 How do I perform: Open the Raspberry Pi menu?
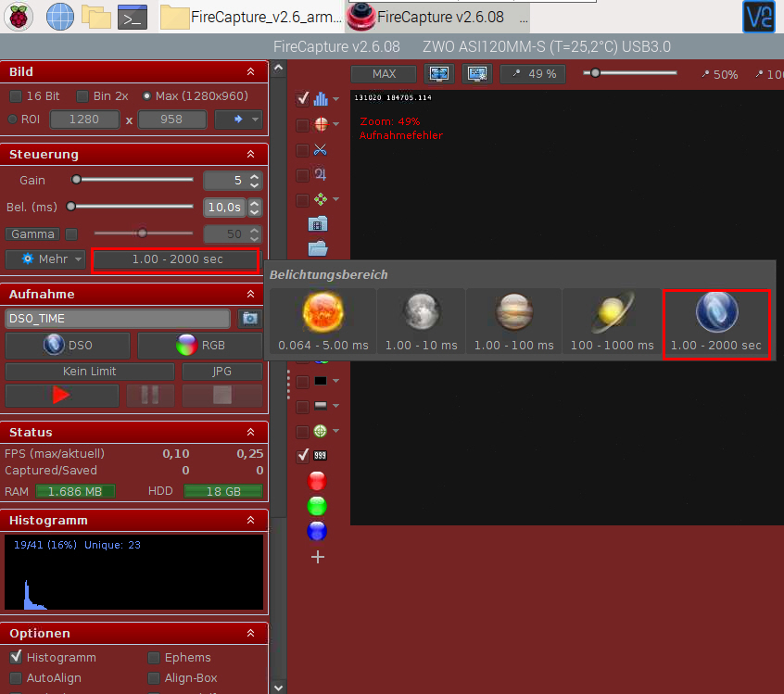19,17
